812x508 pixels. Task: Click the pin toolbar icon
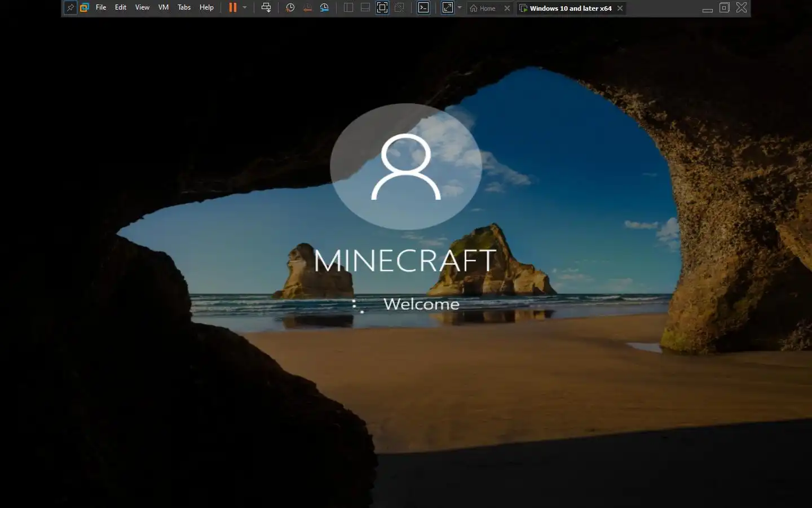70,8
